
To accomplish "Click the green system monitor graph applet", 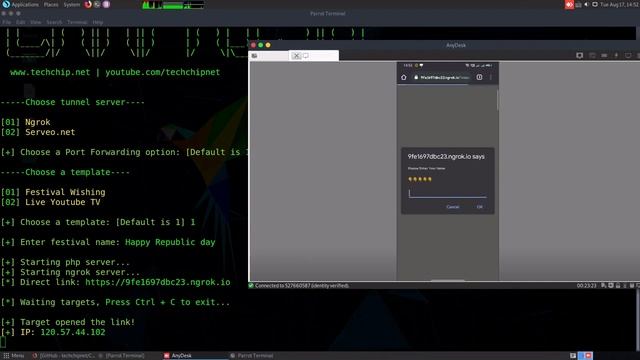I will [x=173, y=5].
